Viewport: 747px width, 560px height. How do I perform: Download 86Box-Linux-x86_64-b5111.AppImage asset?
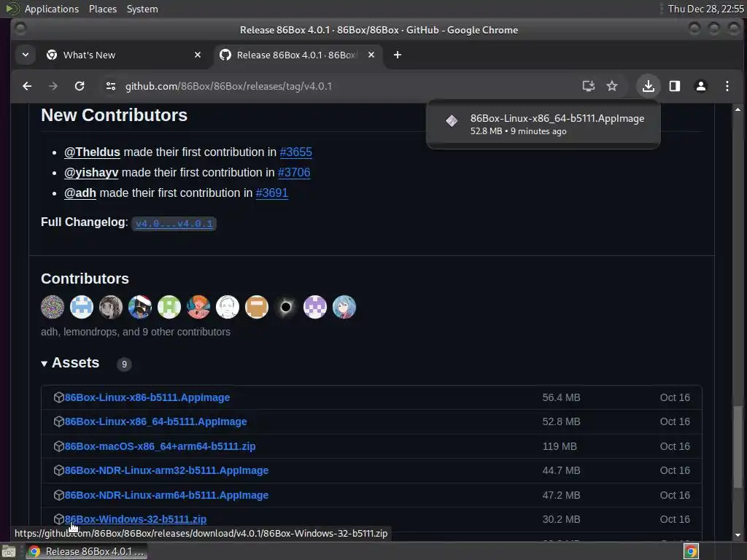[x=156, y=422]
